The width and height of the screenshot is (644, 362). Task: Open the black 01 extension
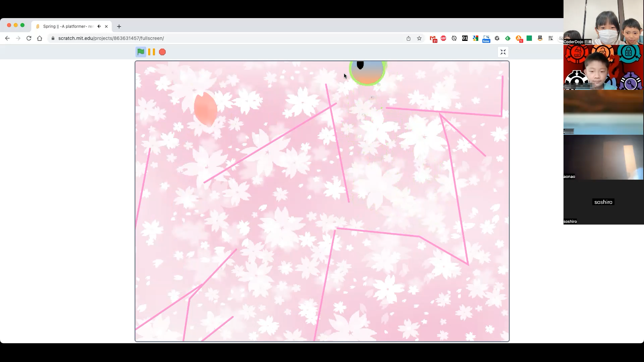tap(465, 38)
